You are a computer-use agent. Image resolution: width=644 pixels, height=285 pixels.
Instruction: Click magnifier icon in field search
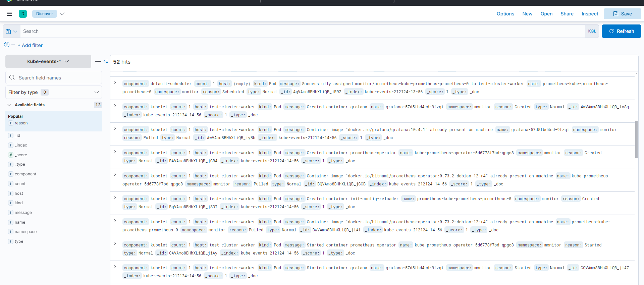(x=12, y=77)
